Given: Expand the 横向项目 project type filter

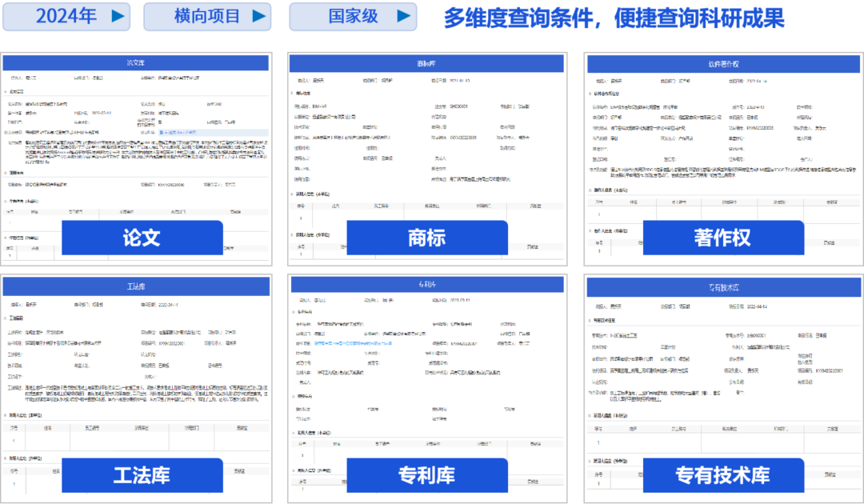Looking at the screenshot, I should click(207, 16).
